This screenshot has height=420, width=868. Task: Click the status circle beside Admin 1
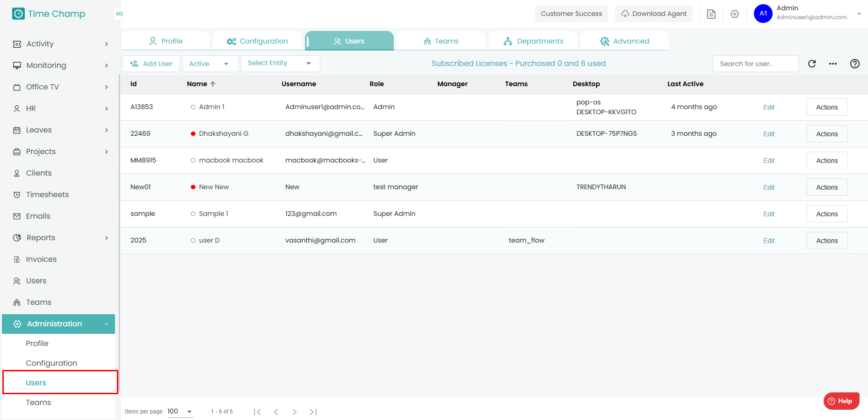pos(193,107)
